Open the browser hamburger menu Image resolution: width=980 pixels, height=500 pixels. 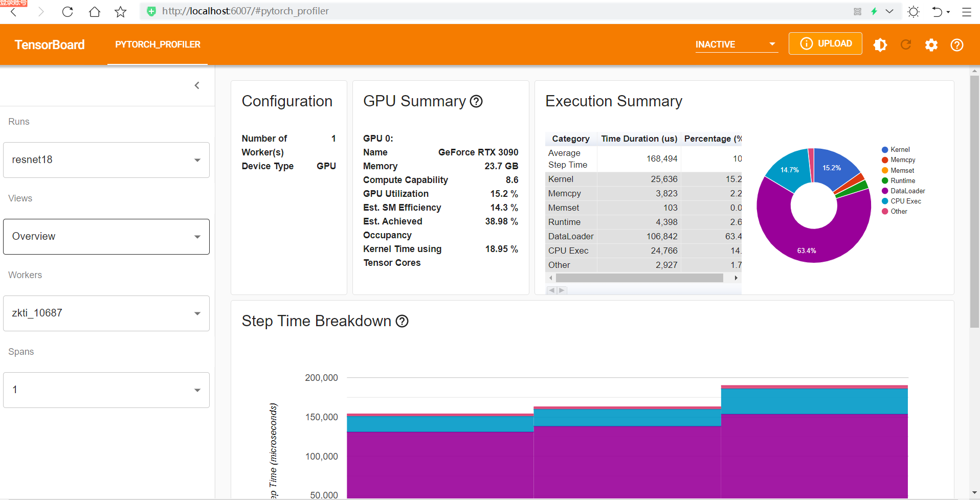click(x=967, y=12)
